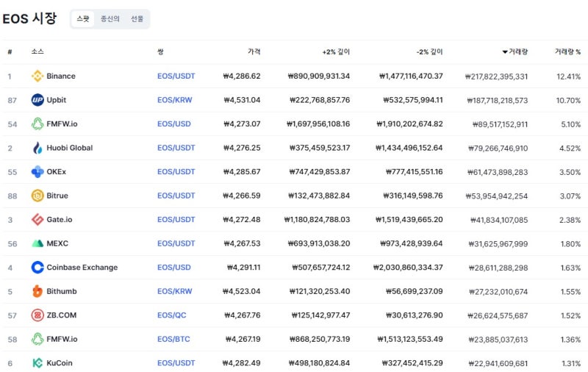The height and width of the screenshot is (372, 588).
Task: Click the Gate.io exchange name
Action: [x=60, y=220]
